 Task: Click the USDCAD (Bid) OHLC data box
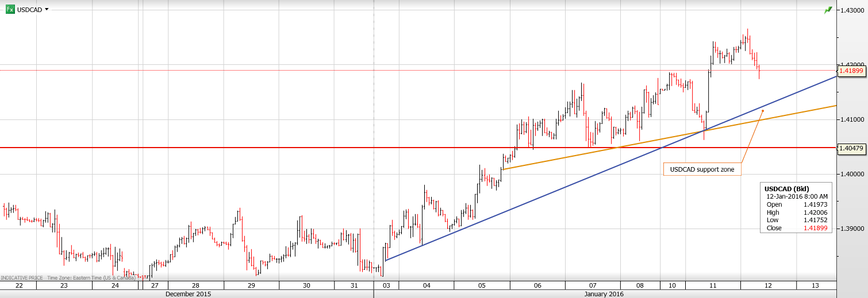point(796,208)
